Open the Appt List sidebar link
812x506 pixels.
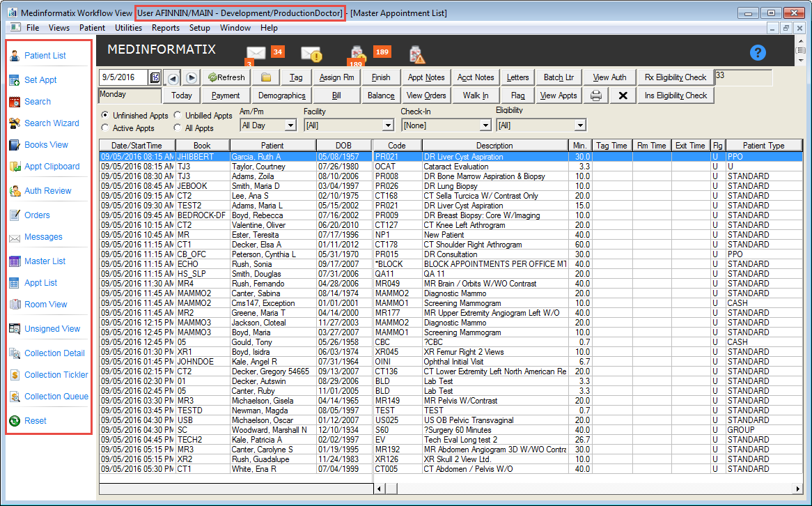click(41, 283)
